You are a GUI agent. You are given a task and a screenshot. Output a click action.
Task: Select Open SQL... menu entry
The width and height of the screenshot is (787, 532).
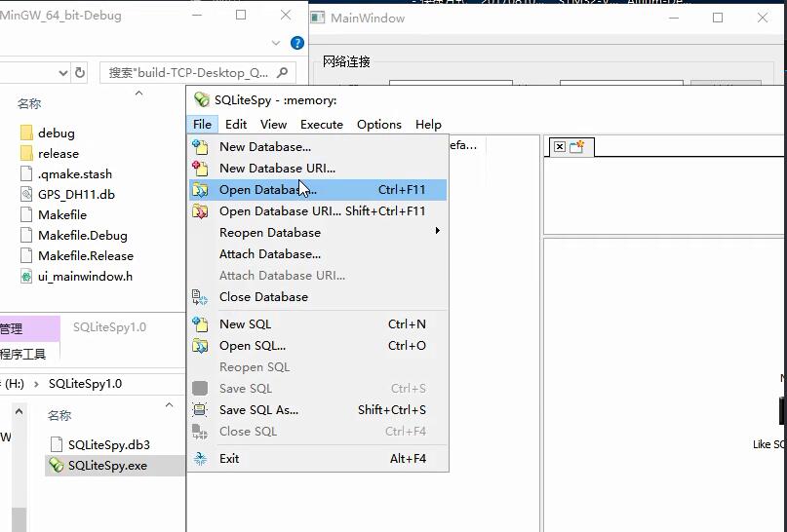[318, 346]
